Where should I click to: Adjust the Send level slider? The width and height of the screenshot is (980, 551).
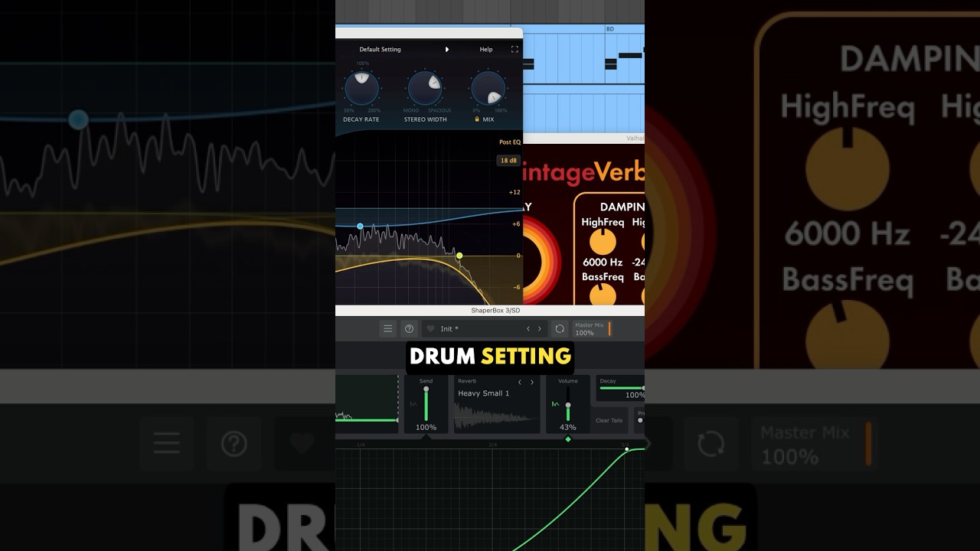[x=426, y=403]
